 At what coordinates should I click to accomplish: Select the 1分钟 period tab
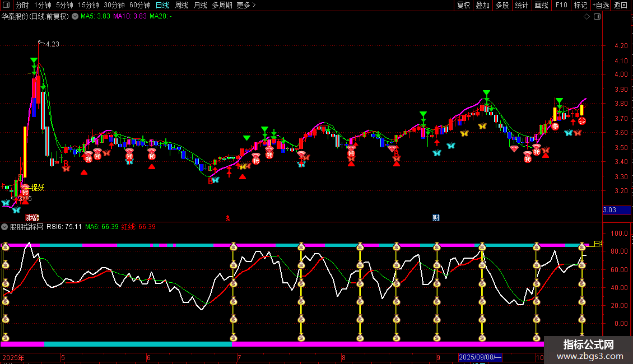pos(43,5)
